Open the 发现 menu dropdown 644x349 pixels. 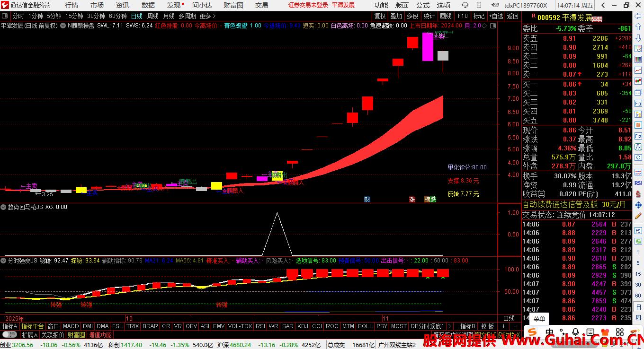click(x=175, y=5)
